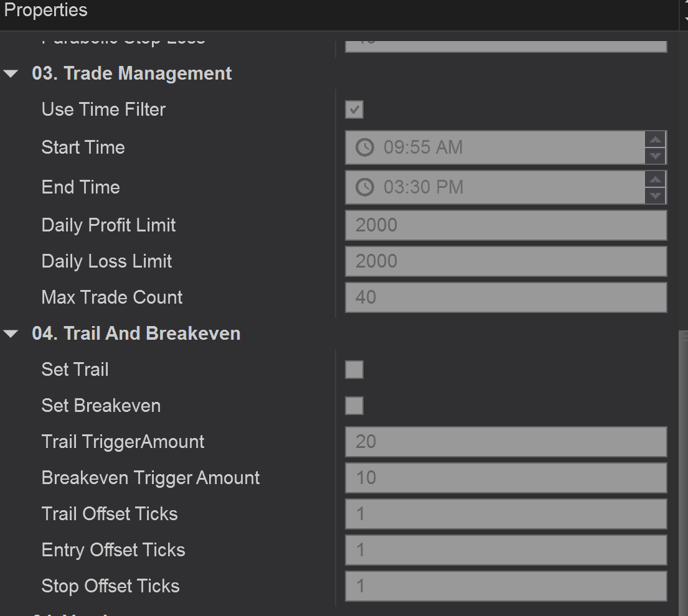688x616 pixels.
Task: Toggle the Use Time Filter checkbox
Action: coord(354,110)
